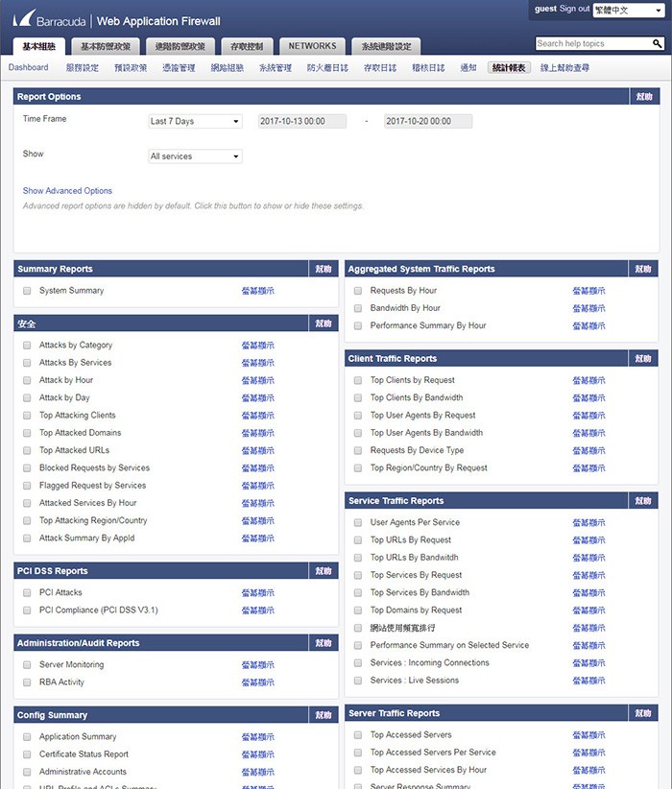Click the Search help topics field
The image size is (672, 789).
[592, 44]
